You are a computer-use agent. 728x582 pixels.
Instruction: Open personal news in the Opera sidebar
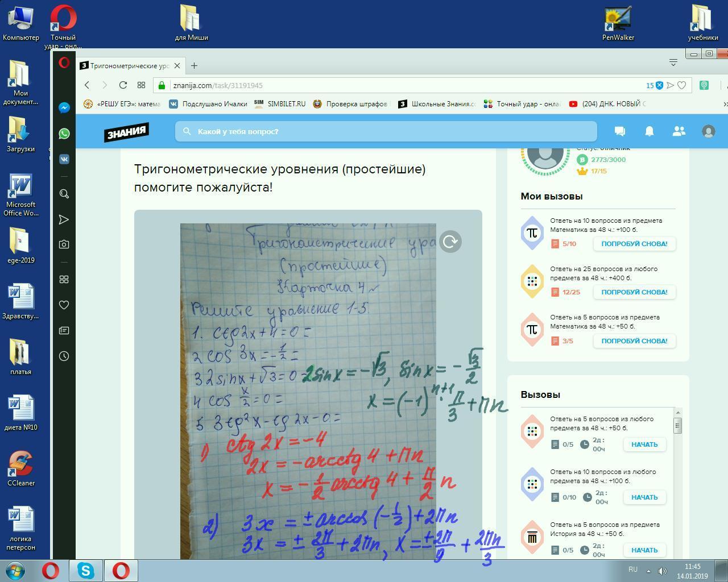[64, 330]
